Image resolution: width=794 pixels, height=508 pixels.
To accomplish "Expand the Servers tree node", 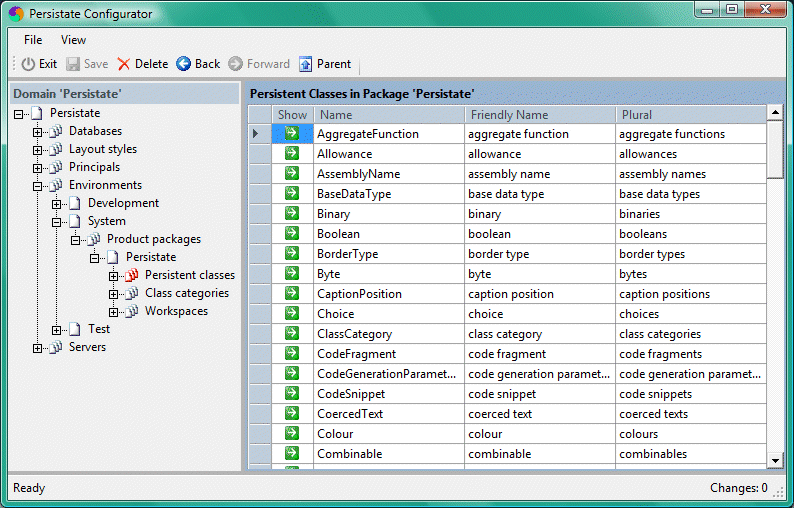I will tap(37, 348).
